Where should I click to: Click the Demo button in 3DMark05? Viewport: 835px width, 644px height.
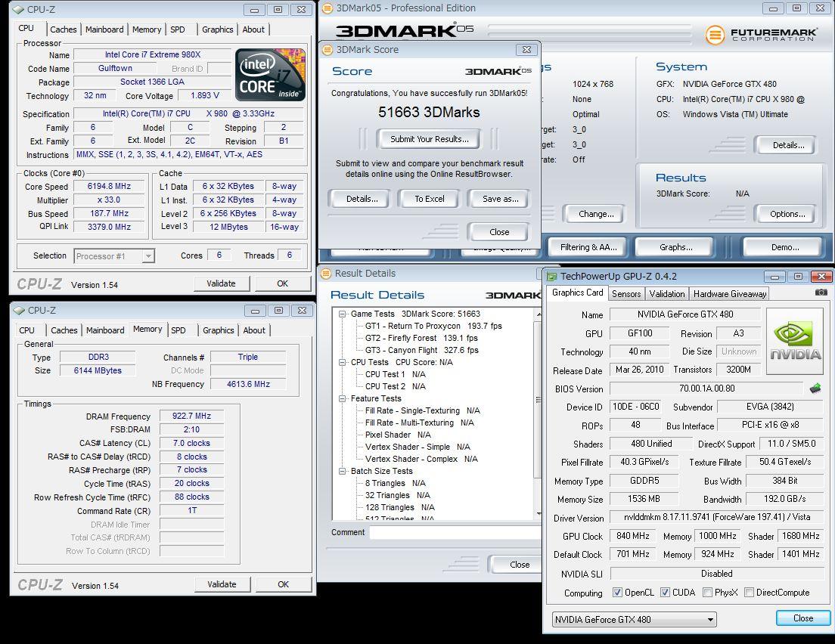tap(784, 247)
